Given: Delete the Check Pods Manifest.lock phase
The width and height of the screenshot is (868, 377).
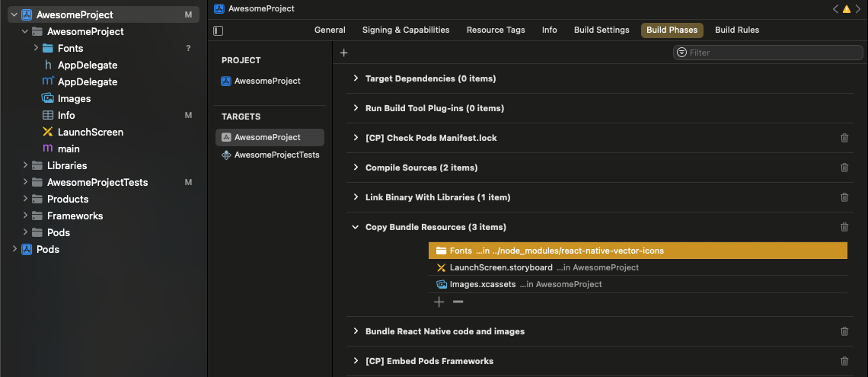Looking at the screenshot, I should pos(844,138).
